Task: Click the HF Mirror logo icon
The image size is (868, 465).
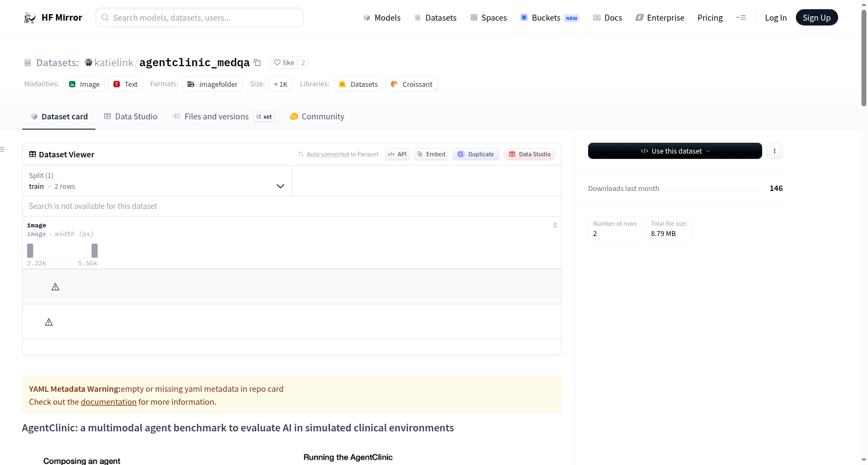Action: (30, 18)
